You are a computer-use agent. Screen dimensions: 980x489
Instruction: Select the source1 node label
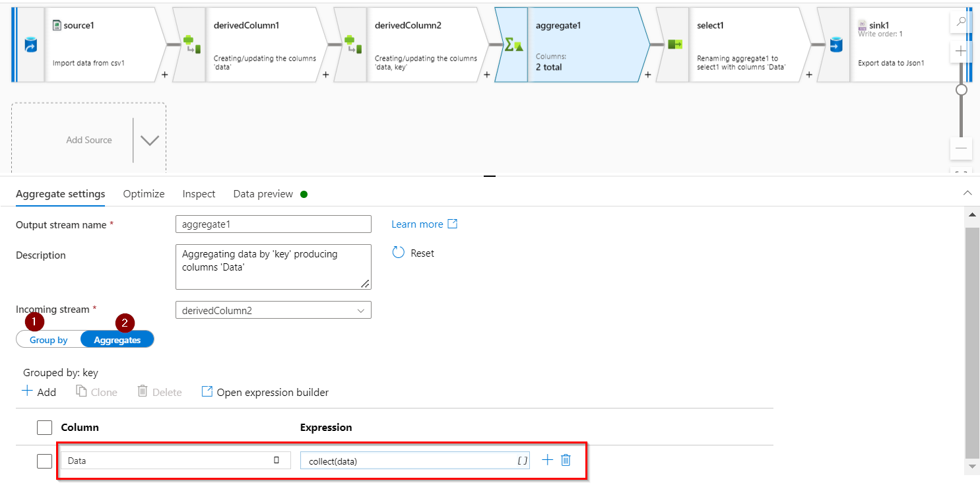tap(79, 25)
